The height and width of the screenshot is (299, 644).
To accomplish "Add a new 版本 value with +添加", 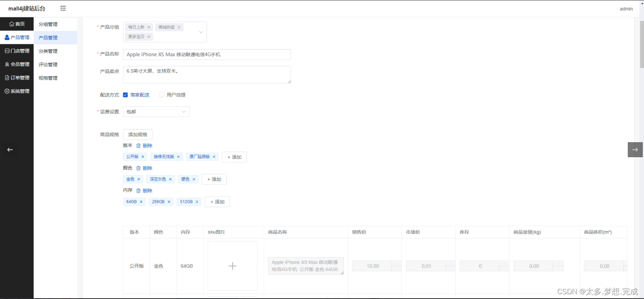I will (234, 157).
